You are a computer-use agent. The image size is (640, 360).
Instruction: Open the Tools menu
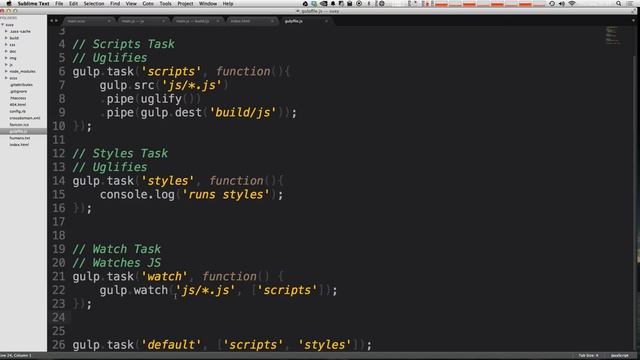coord(165,3)
